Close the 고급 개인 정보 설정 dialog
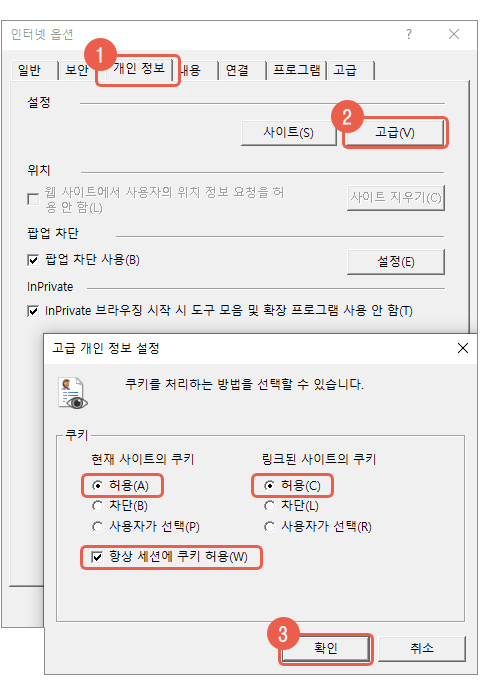The height and width of the screenshot is (681, 483). tap(463, 348)
